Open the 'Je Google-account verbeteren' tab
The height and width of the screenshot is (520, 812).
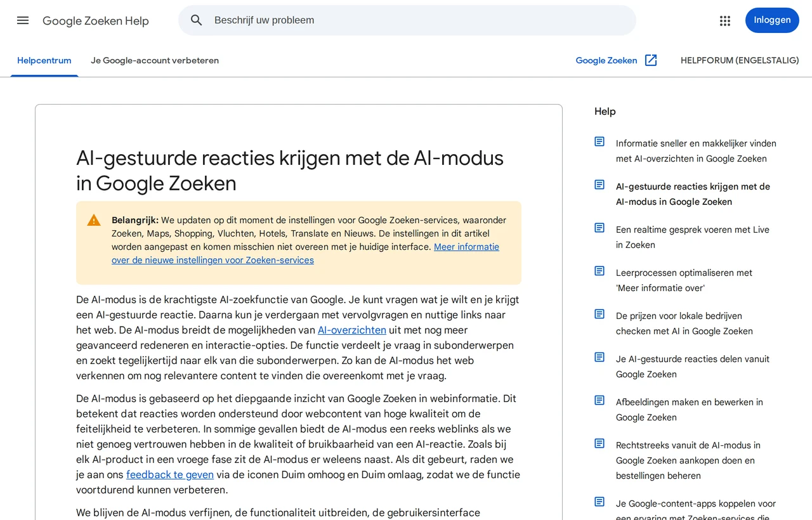coord(155,60)
